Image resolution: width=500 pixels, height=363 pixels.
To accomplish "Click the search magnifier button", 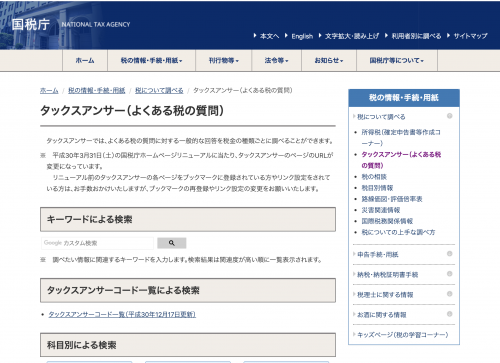I will (x=172, y=243).
